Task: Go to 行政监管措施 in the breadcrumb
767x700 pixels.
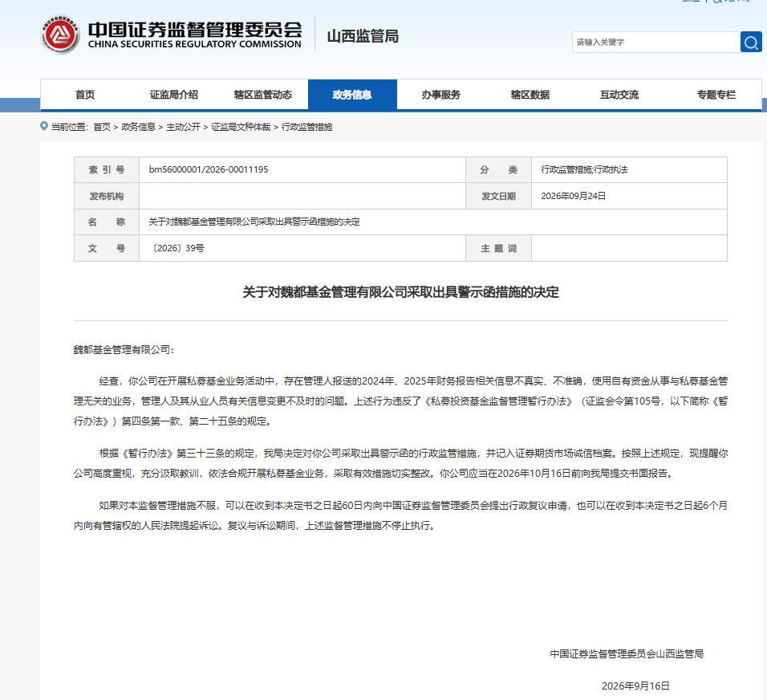Action: (x=306, y=127)
